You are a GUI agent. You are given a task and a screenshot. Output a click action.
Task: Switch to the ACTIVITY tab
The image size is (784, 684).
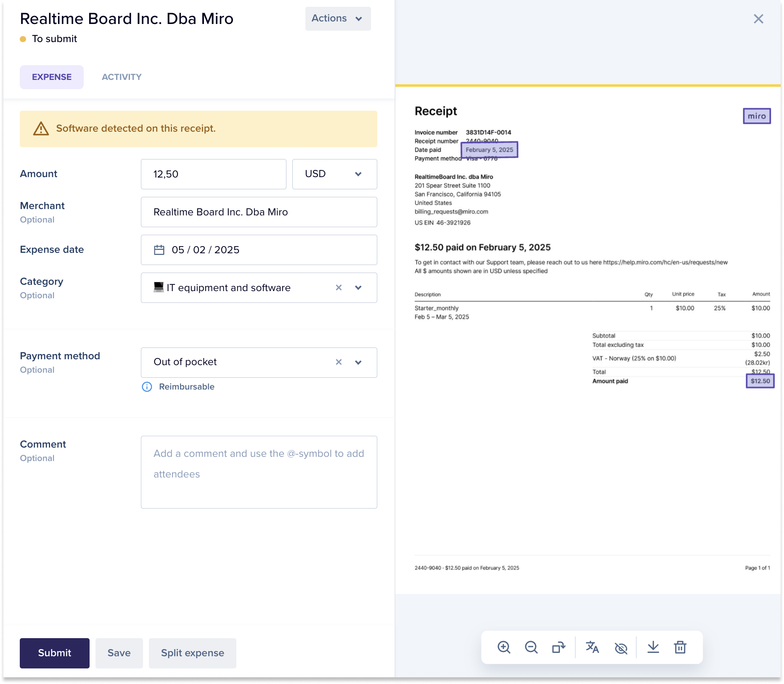(x=122, y=77)
